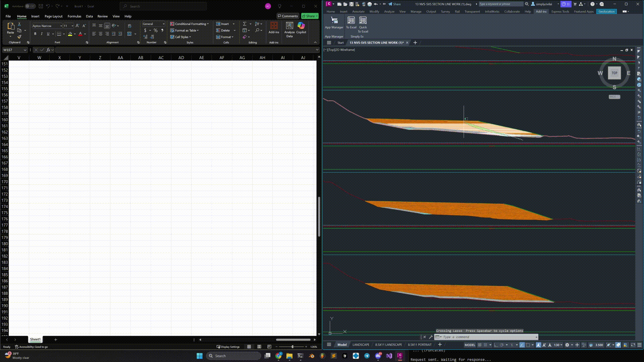The image size is (644, 362).
Task: Open the customization wrench icon near command line
Action: tap(430, 337)
